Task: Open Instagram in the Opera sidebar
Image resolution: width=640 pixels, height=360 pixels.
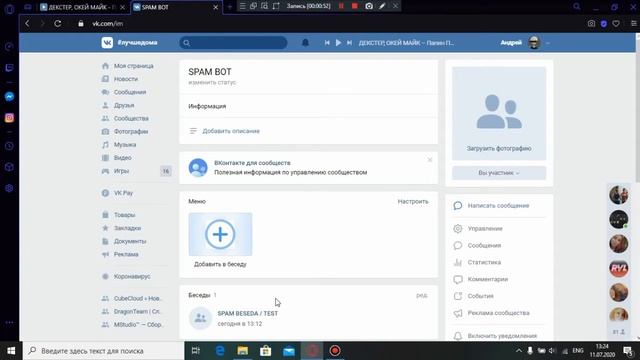Action: point(9,118)
